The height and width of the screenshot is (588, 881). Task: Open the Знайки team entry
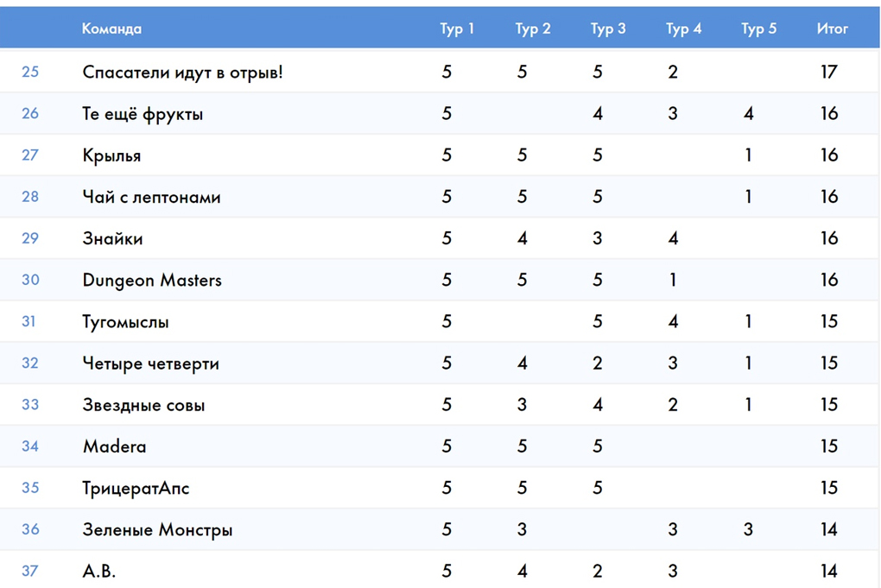click(112, 238)
